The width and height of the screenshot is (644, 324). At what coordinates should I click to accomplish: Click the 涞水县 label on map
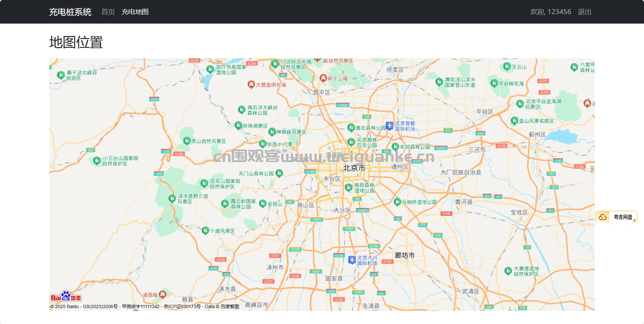tap(227, 289)
